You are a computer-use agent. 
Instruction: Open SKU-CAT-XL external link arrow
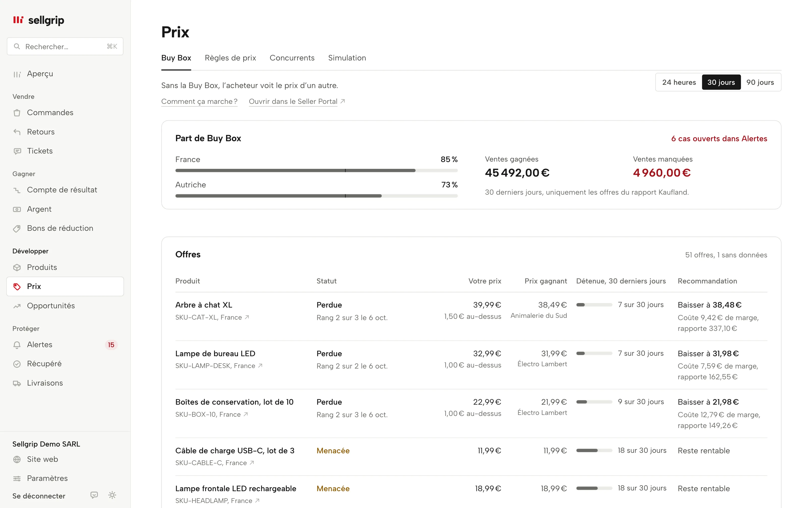click(x=247, y=317)
